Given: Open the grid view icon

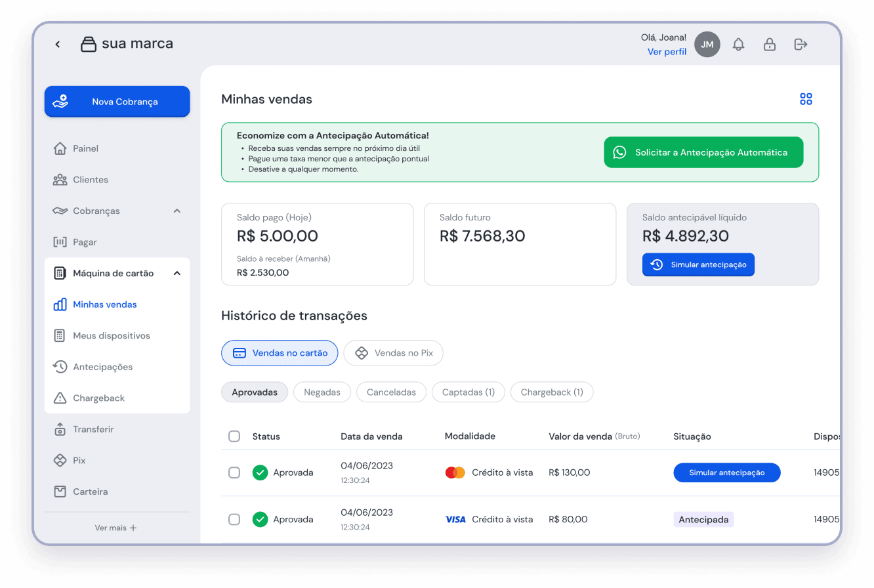Looking at the screenshot, I should click(x=806, y=99).
